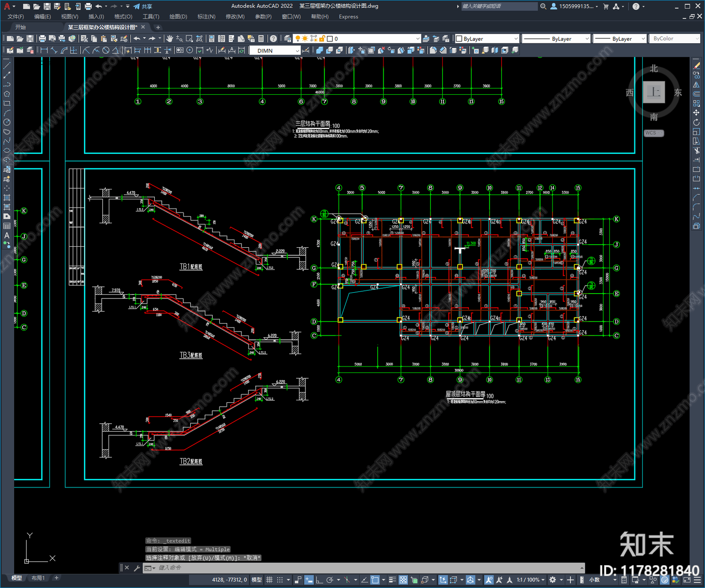Select the Multiline Text A tool
This screenshot has height=588, width=705.
(7, 235)
